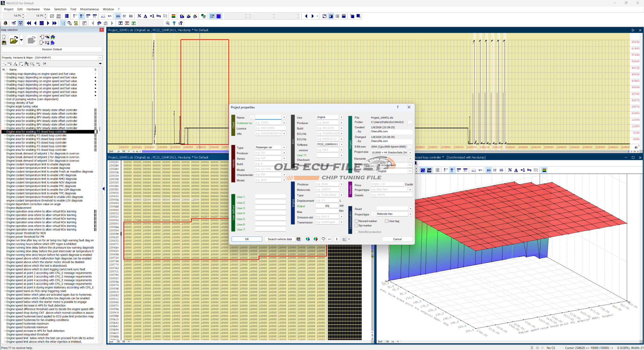Screen dimensions: 644x350
Task: Click the globe with blue arrow download icon
Action: 308,239
